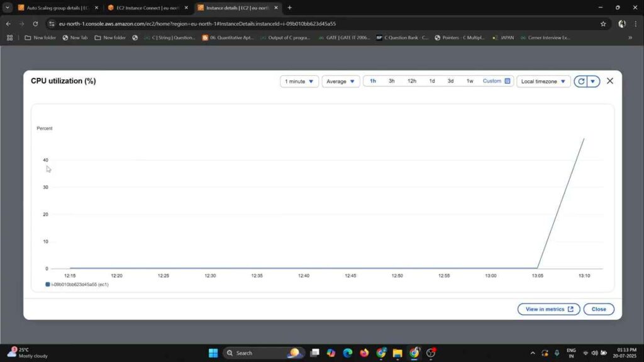644x362 pixels.
Task: Show more bookmarks with the chevron
Action: [630, 38]
